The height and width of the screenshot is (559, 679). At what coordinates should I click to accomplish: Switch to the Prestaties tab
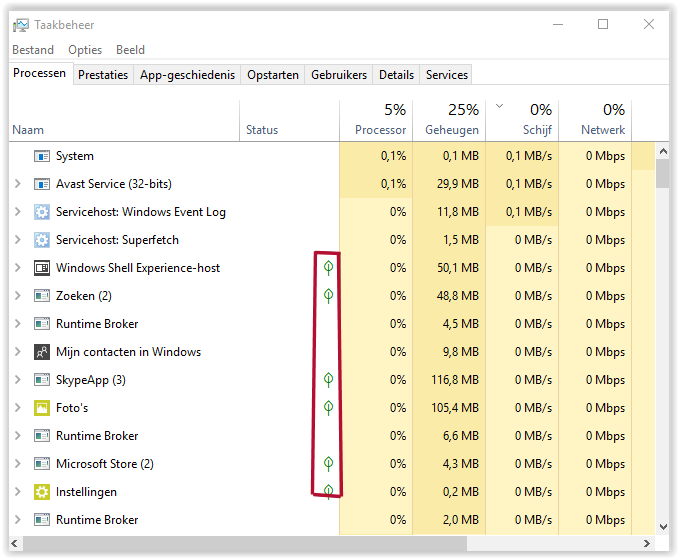click(x=103, y=75)
